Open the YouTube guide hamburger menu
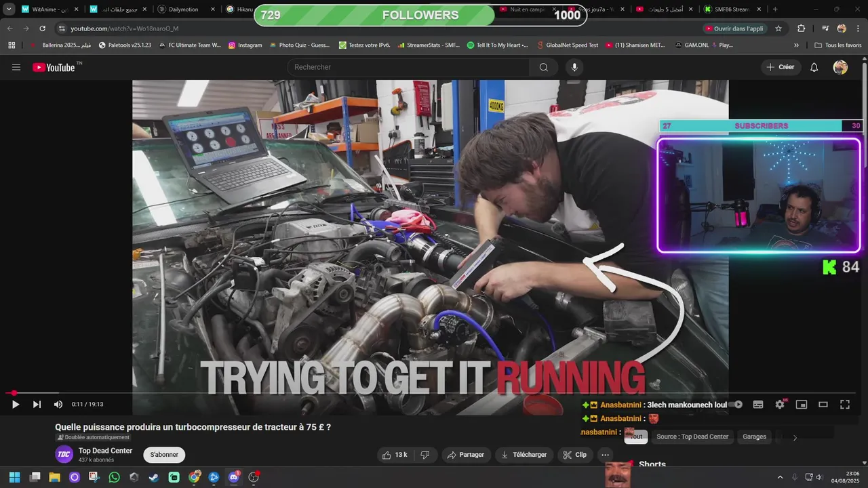The image size is (868, 488). (16, 67)
